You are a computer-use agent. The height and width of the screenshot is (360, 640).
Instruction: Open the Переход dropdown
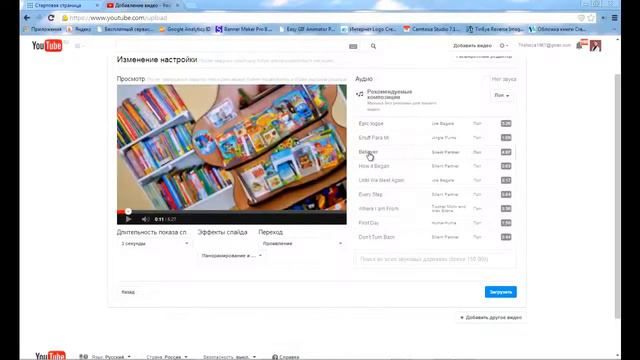pos(301,243)
